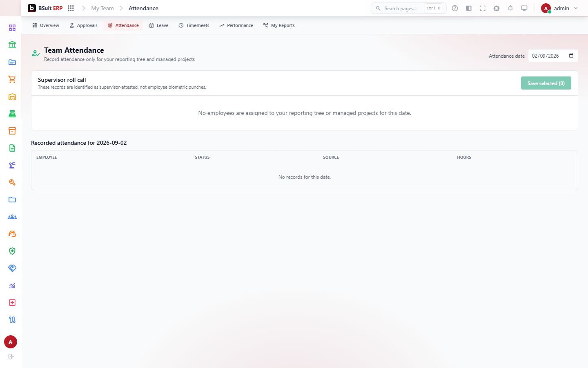
Task: Open the notifications bell
Action: click(x=510, y=8)
